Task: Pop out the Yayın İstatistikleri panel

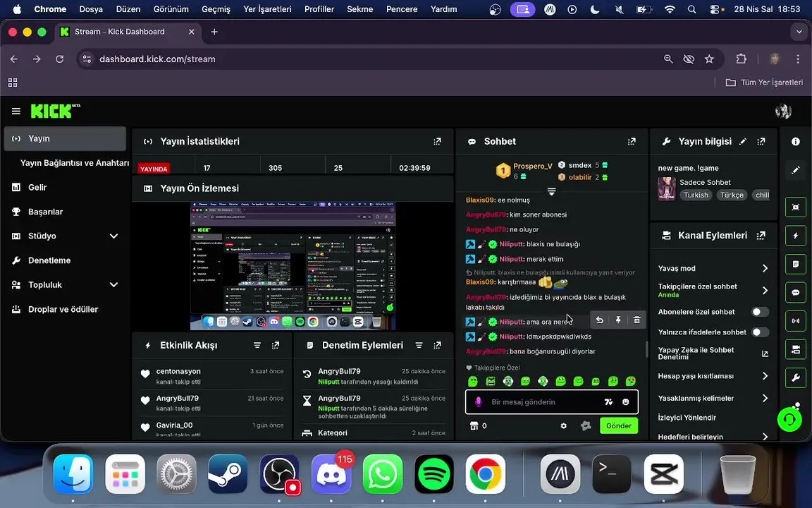Action: [x=437, y=141]
